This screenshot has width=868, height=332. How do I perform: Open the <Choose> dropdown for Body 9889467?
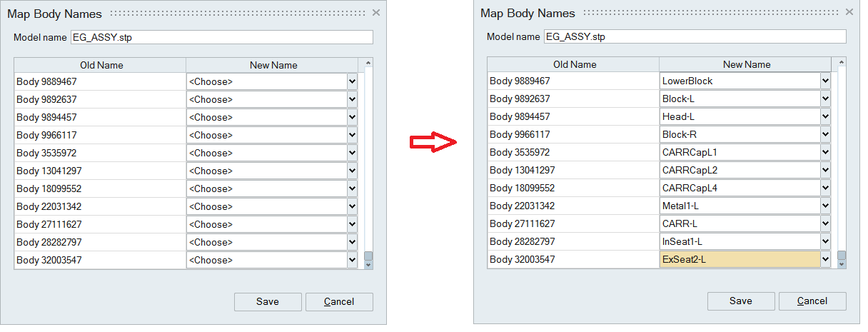click(x=351, y=81)
